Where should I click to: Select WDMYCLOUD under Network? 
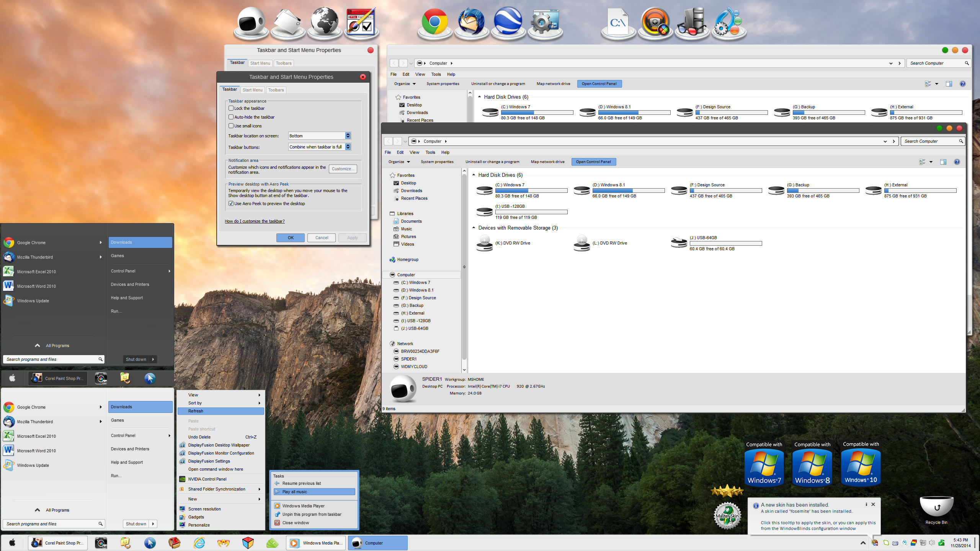pos(414,367)
